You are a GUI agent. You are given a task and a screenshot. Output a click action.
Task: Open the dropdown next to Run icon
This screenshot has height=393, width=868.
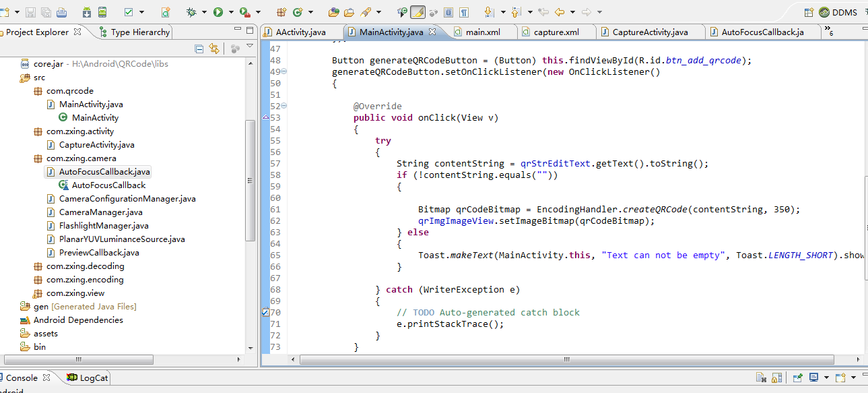coord(231,12)
